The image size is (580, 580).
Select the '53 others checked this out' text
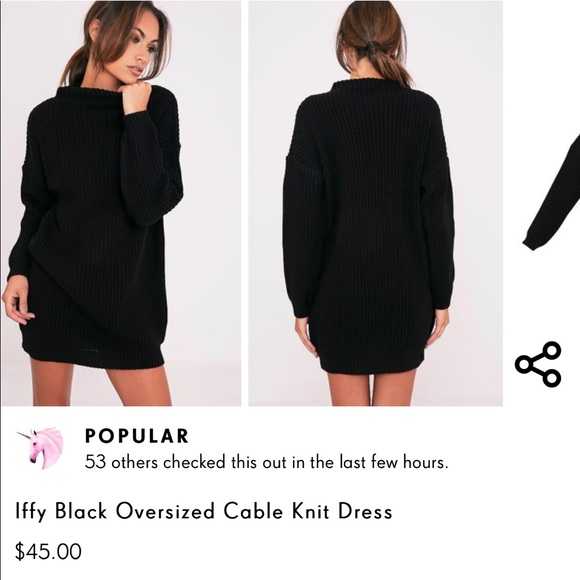click(x=266, y=462)
